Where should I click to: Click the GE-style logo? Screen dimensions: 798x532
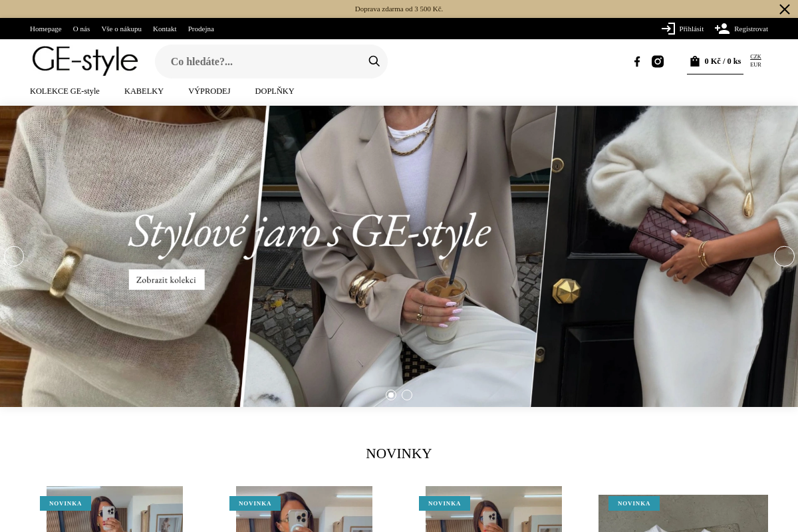[85, 61]
